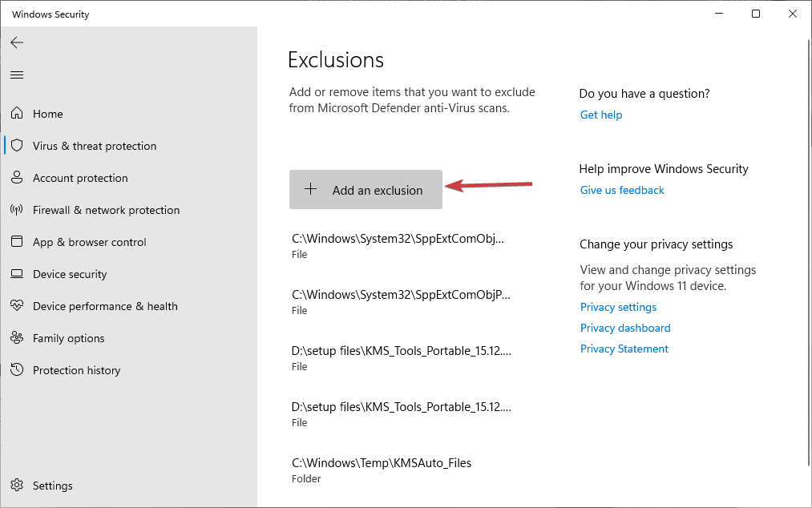The height and width of the screenshot is (508, 812).
Task: Click the Home house icon
Action: click(x=17, y=113)
